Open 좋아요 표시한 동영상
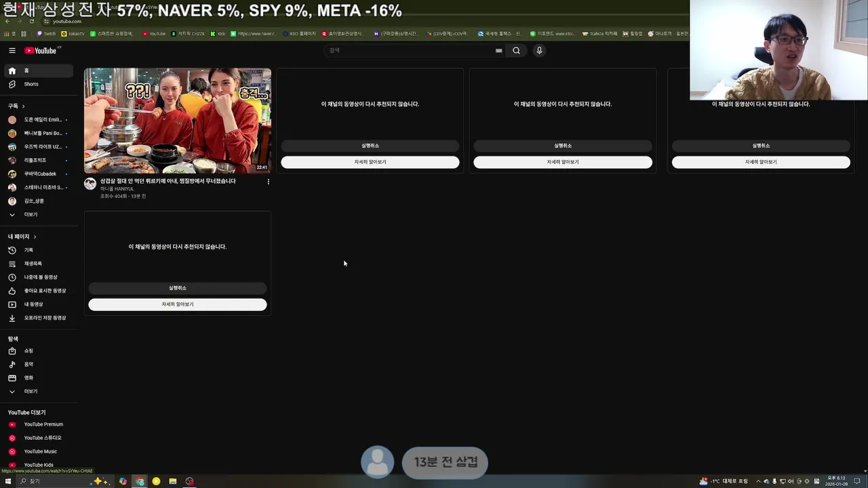The height and width of the screenshot is (488, 868). 38,291
